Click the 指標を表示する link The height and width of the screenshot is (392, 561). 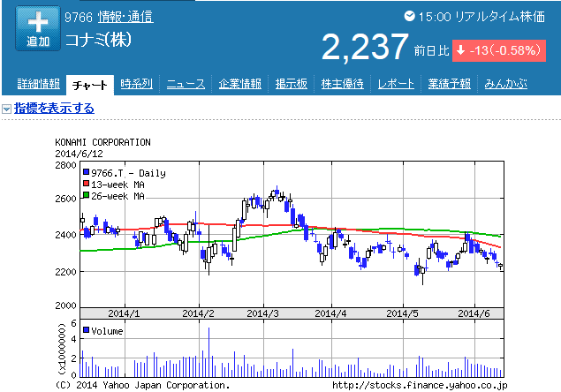54,109
